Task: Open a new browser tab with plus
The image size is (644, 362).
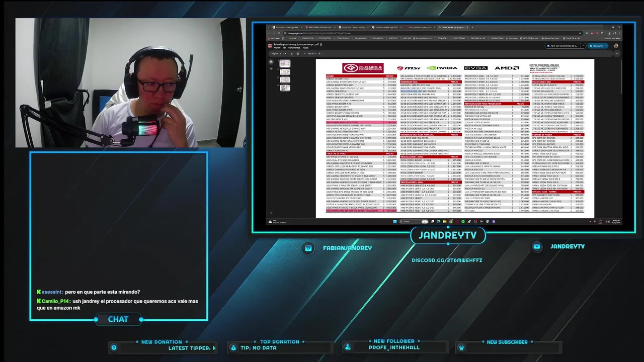Action: pyautogui.click(x=472, y=27)
